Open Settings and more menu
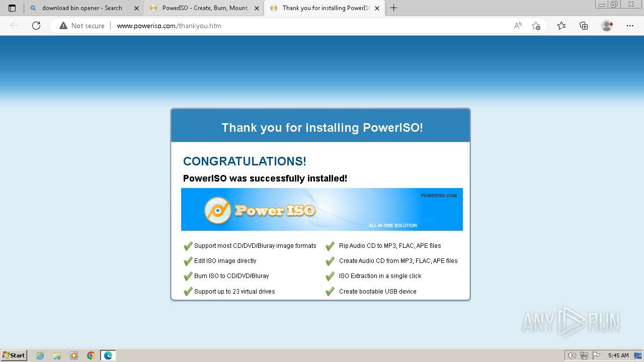This screenshot has height=362, width=644. [x=630, y=26]
